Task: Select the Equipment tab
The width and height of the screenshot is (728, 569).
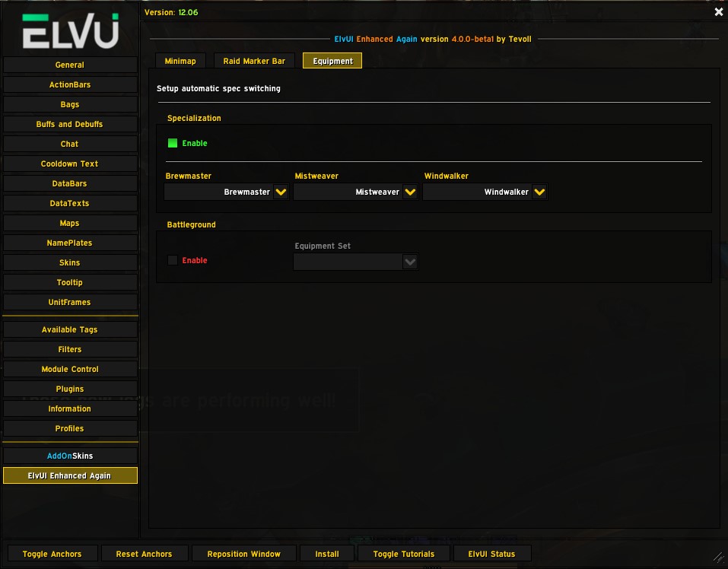Action: (332, 61)
